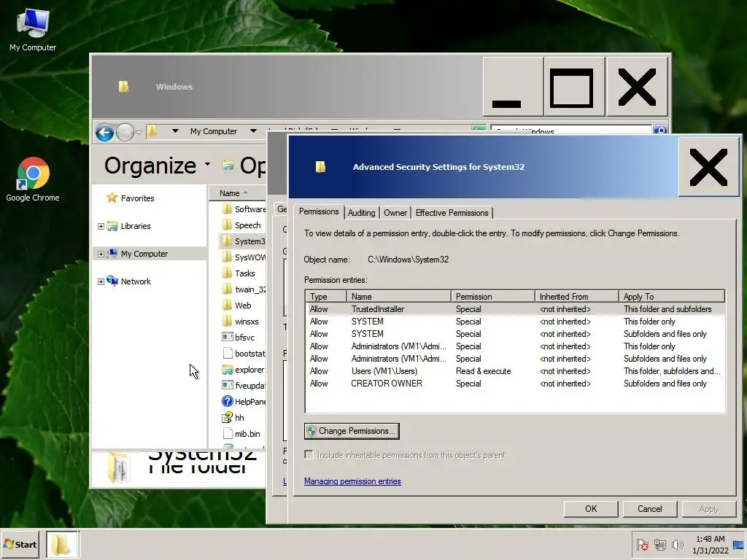The height and width of the screenshot is (560, 747).
Task: Maximize the Windows explorer window
Action: [x=574, y=87]
